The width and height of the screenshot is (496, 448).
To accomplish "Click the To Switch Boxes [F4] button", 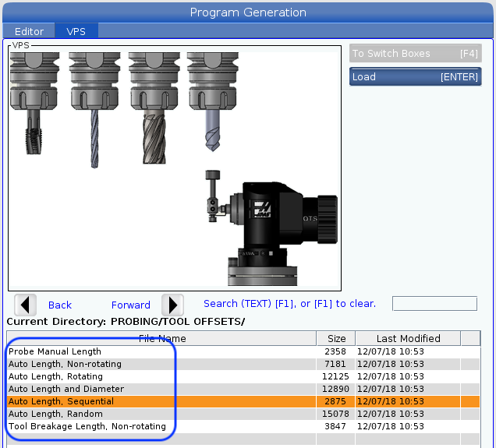I will 415,54.
